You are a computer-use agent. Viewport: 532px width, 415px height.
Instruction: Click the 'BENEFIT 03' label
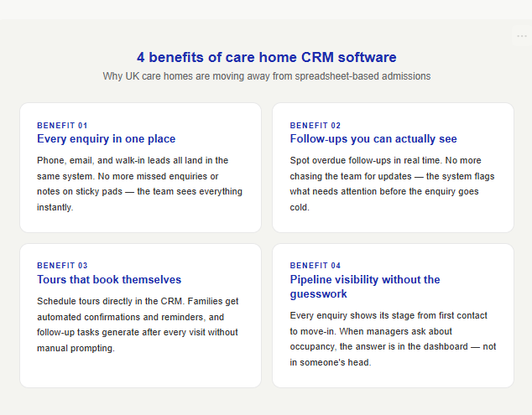62,266
